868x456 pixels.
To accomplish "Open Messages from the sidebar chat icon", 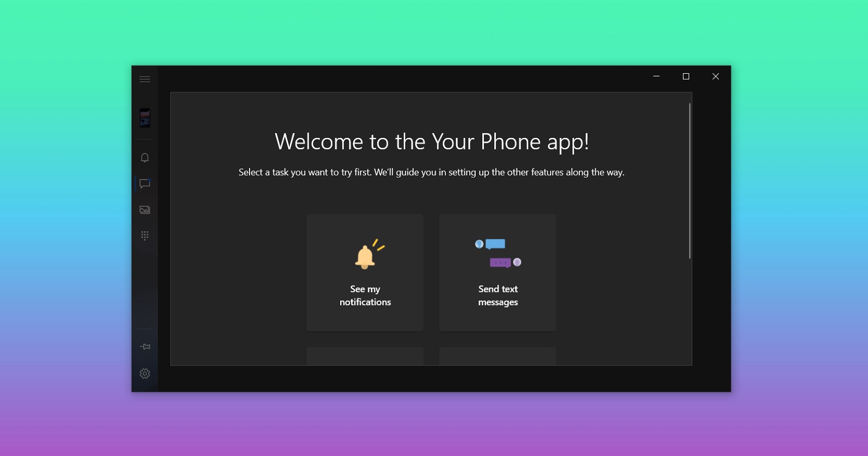I will [145, 183].
